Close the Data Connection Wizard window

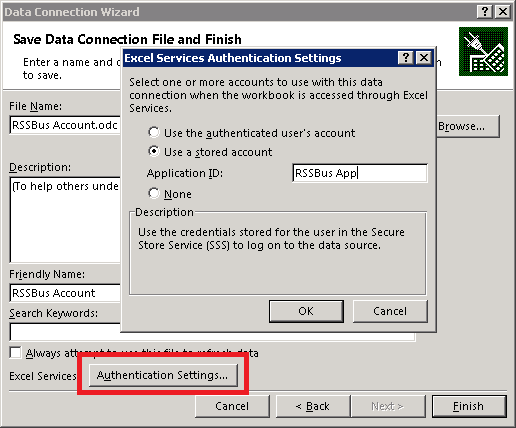click(503, 12)
